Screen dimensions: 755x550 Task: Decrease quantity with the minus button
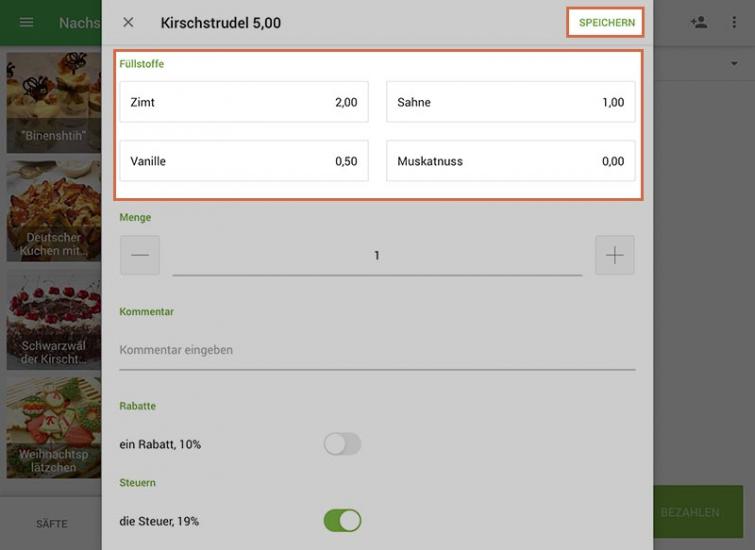[140, 255]
